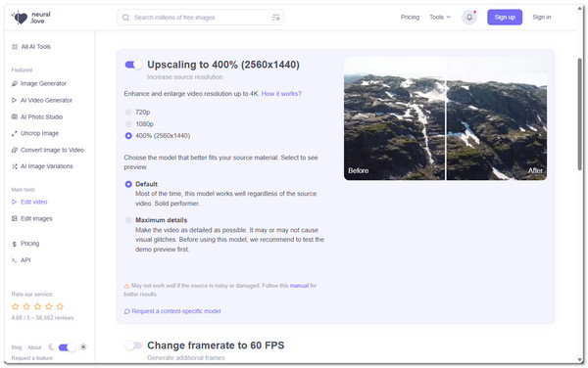Click the Convert Image to Video icon
This screenshot has height=368, width=588.
[15, 150]
